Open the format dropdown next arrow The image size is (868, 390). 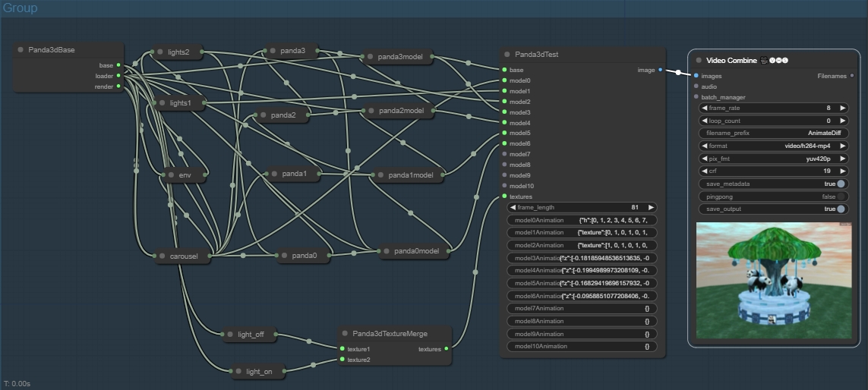(842, 146)
